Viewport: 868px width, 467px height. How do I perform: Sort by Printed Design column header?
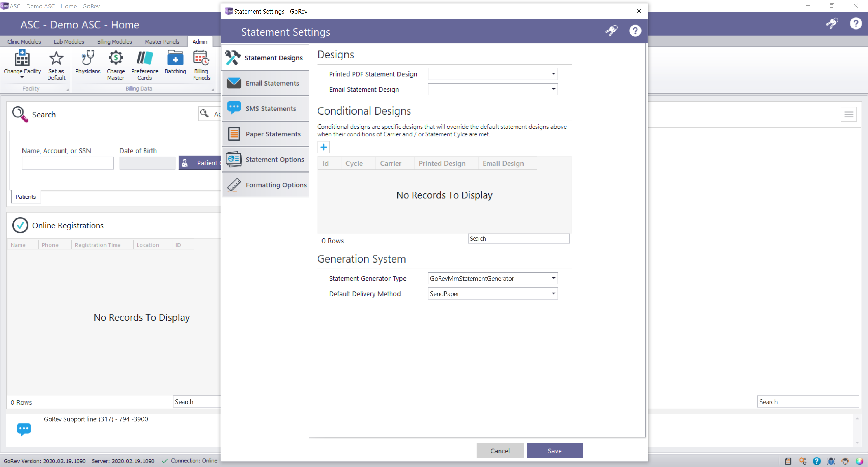click(446, 163)
